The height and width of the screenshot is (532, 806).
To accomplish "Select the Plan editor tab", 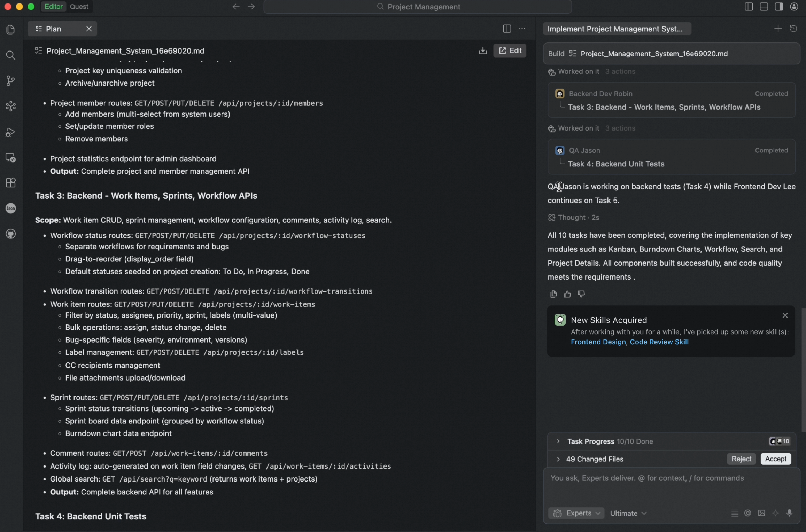I will (54, 29).
